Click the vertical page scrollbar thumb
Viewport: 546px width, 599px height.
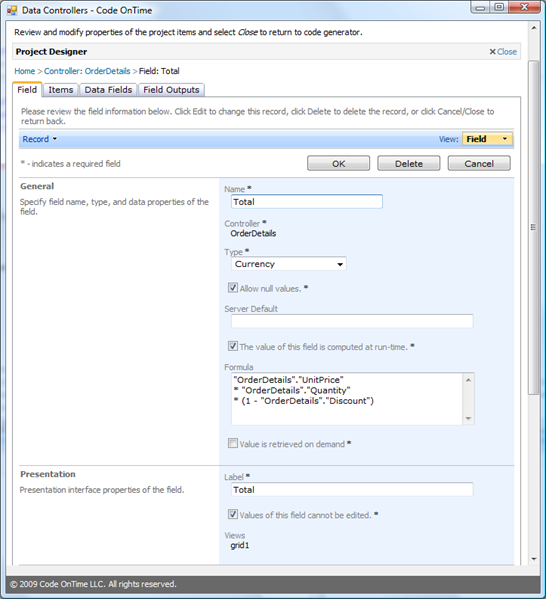click(534, 227)
